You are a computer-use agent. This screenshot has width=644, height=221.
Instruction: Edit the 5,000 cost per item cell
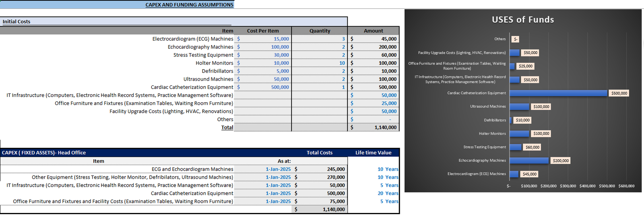point(262,71)
